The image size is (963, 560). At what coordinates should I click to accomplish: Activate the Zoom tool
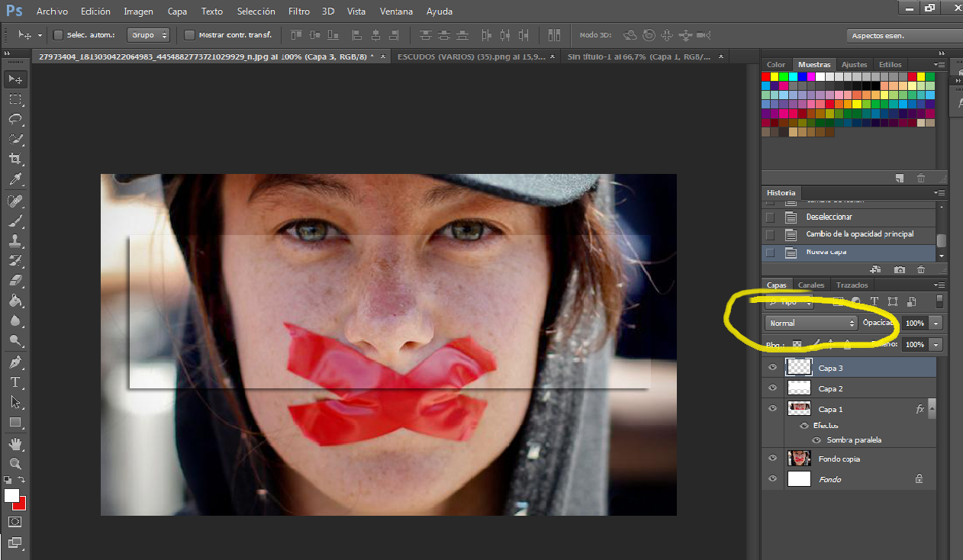pos(15,463)
